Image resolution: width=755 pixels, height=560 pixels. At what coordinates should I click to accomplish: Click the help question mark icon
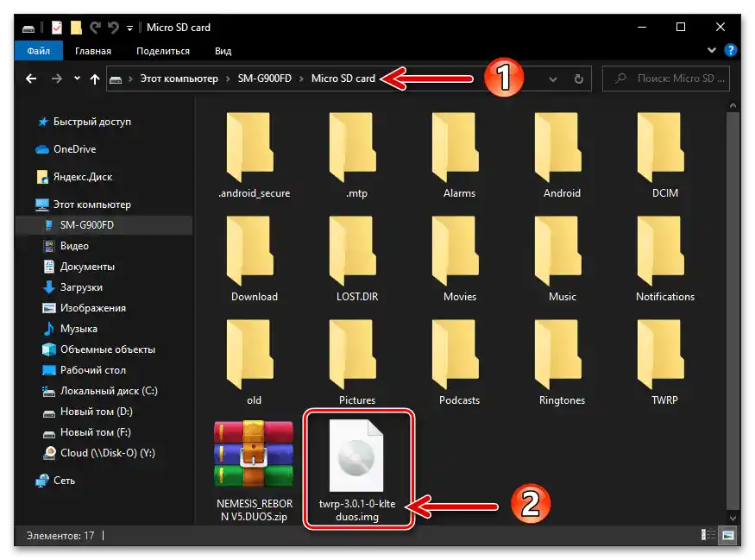point(730,50)
